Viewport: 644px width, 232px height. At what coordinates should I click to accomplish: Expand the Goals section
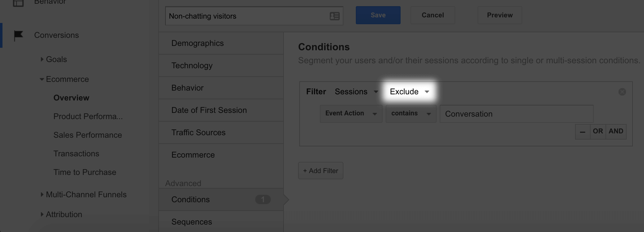tap(42, 59)
